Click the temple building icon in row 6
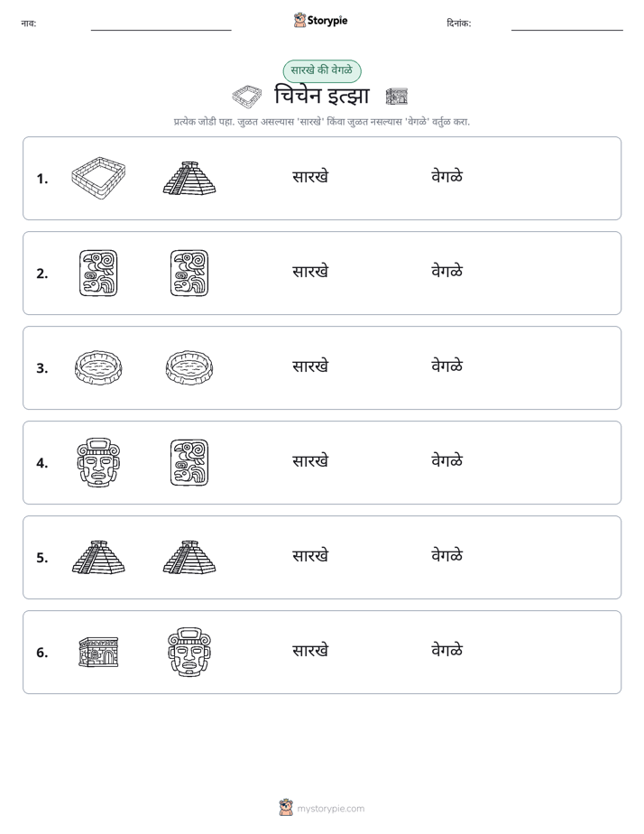Image resolution: width=644 pixels, height=834 pixels. pos(98,652)
